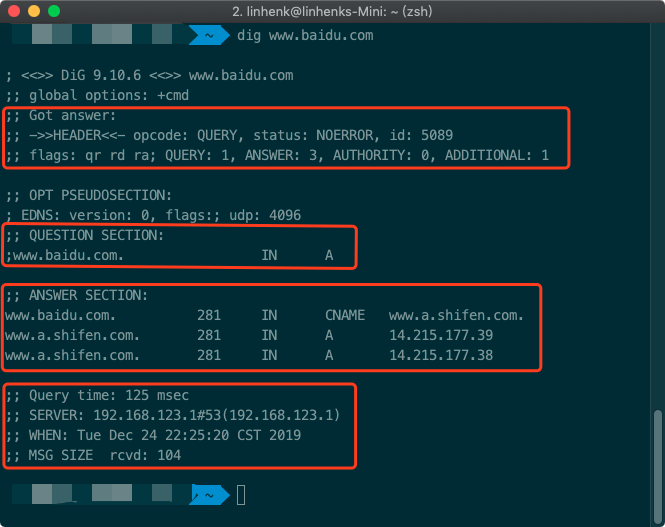This screenshot has height=527, width=665.
Task: Click the 'ANSWER SECTION:' heading
Action: tap(77, 295)
